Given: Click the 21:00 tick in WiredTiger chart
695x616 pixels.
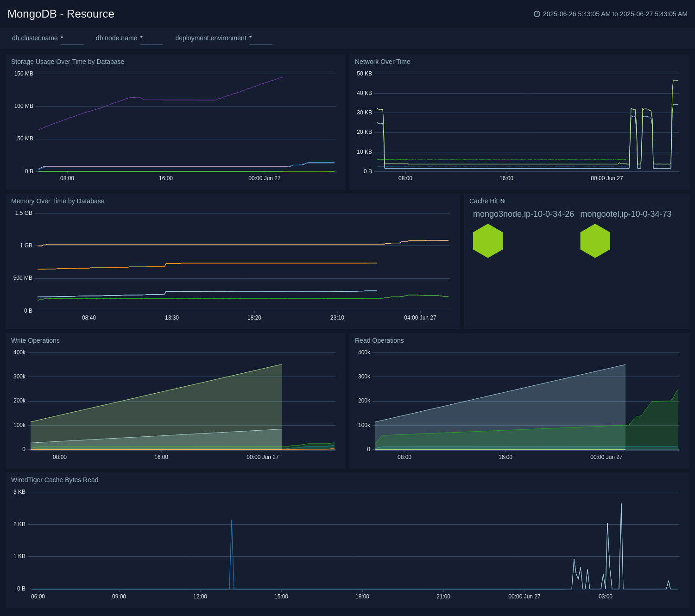Looking at the screenshot, I should pyautogui.click(x=443, y=597).
